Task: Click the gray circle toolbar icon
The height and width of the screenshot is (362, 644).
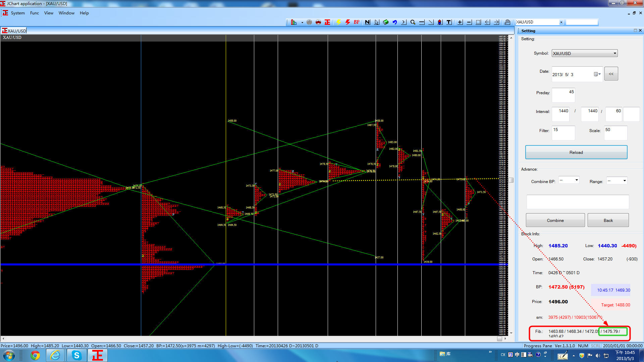Action: 309,22
